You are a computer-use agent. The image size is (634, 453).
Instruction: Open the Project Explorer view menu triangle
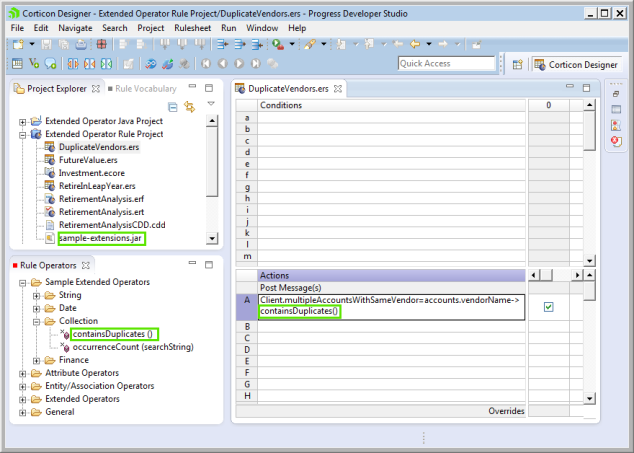[211, 104]
